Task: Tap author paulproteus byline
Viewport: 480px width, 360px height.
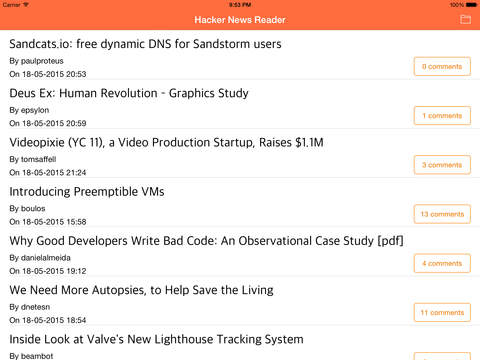Action: 36,61
